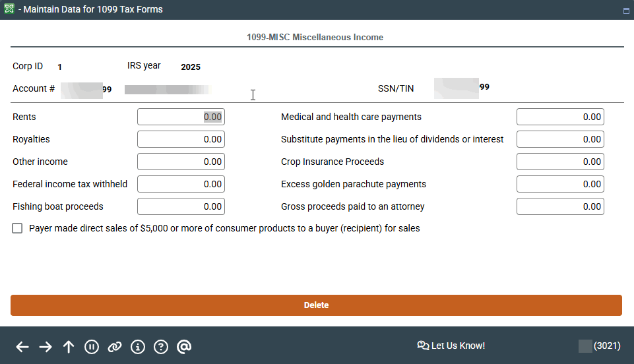Select the Royalties amount field
Image resolution: width=634 pixels, height=364 pixels.
[x=181, y=139]
